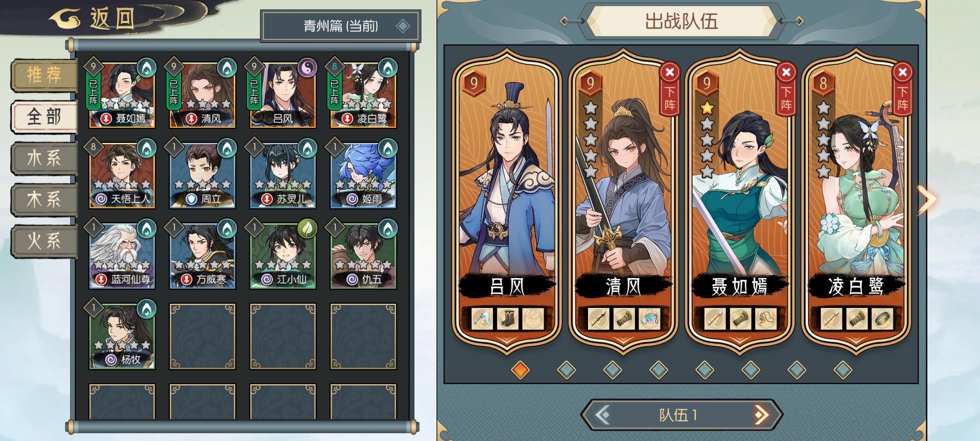The height and width of the screenshot is (441, 980).
Task: Click 吕风's boots equipment icon
Action: [x=508, y=318]
